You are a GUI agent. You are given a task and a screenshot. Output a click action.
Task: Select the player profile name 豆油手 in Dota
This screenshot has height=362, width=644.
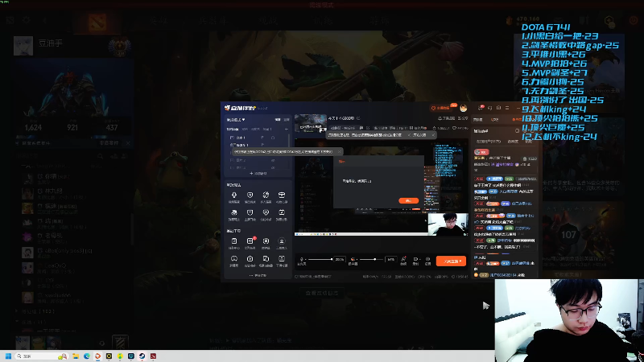51,43
